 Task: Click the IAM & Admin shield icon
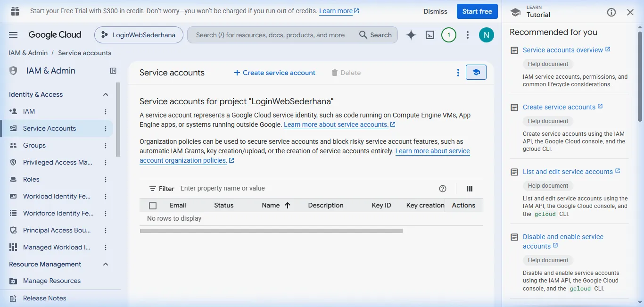[13, 71]
